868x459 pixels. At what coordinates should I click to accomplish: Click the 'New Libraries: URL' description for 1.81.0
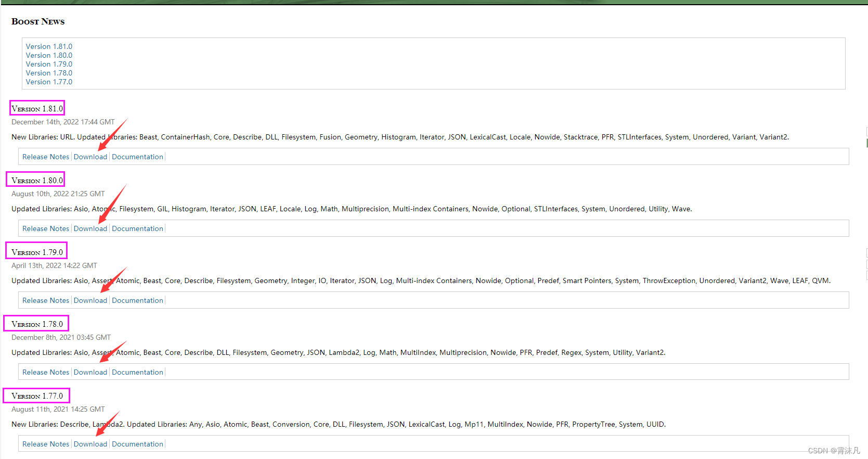400,137
